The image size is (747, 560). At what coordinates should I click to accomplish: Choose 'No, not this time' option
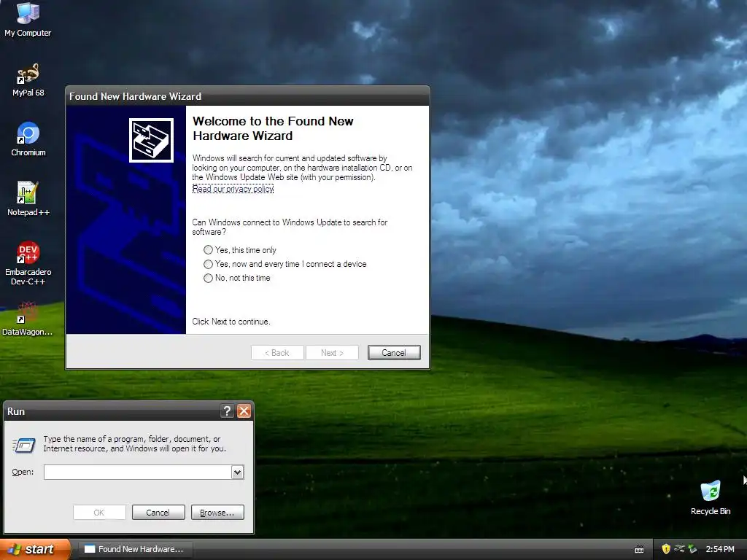[237, 278]
